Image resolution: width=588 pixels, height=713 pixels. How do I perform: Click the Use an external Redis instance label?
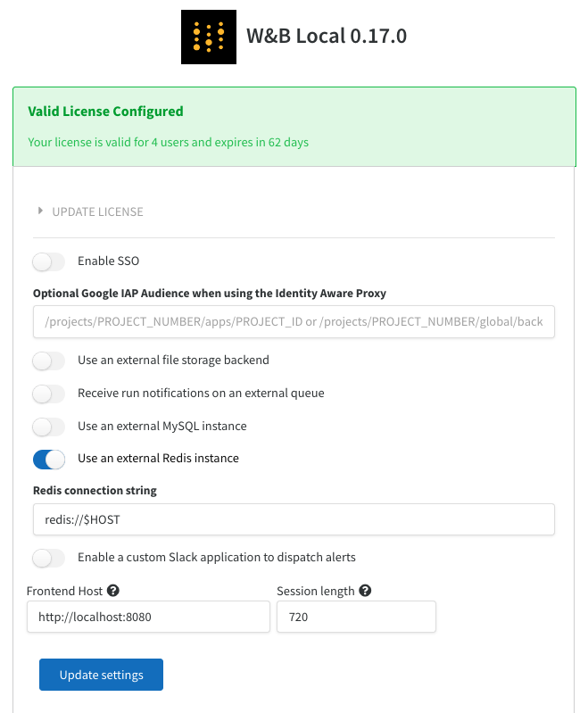pyautogui.click(x=158, y=459)
